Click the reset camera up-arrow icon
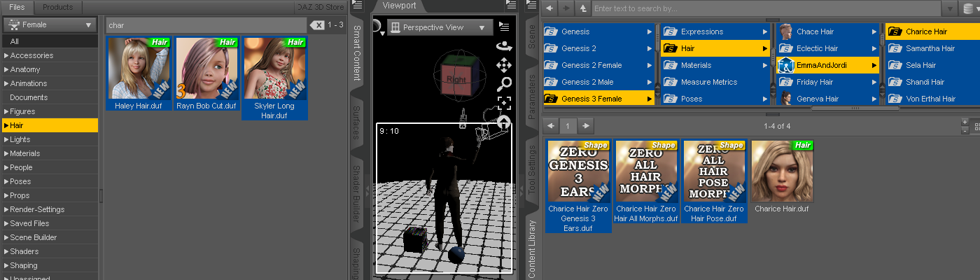 pyautogui.click(x=503, y=122)
